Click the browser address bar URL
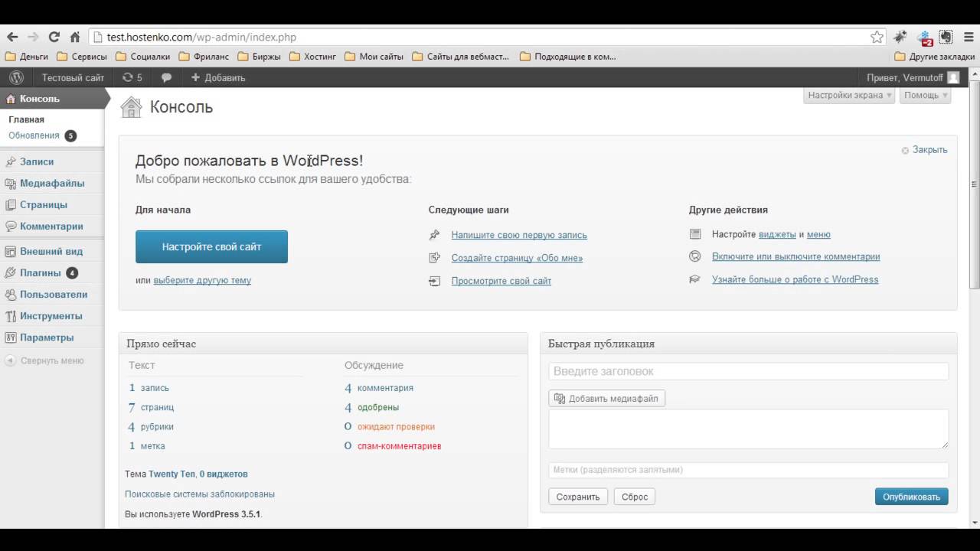Screen dimensions: 980x551 coord(201,37)
